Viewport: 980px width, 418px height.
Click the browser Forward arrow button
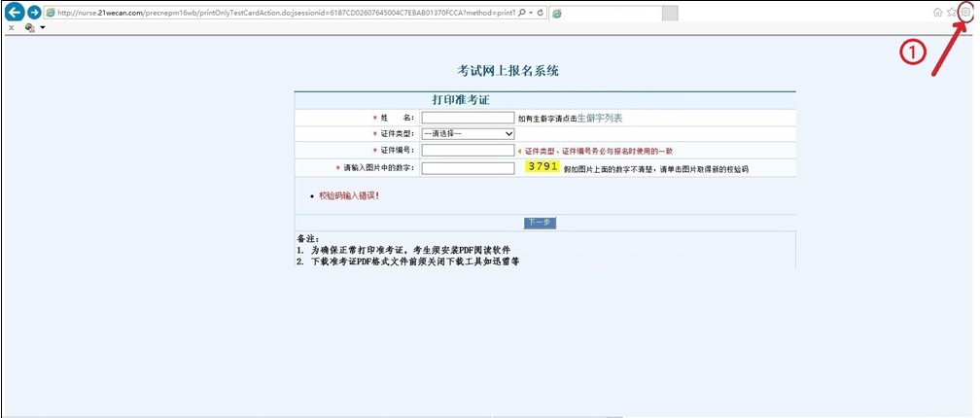pos(34,13)
